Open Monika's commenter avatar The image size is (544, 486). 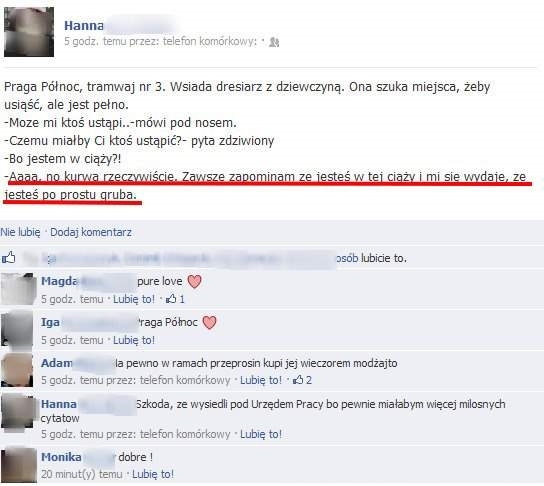(x=19, y=465)
